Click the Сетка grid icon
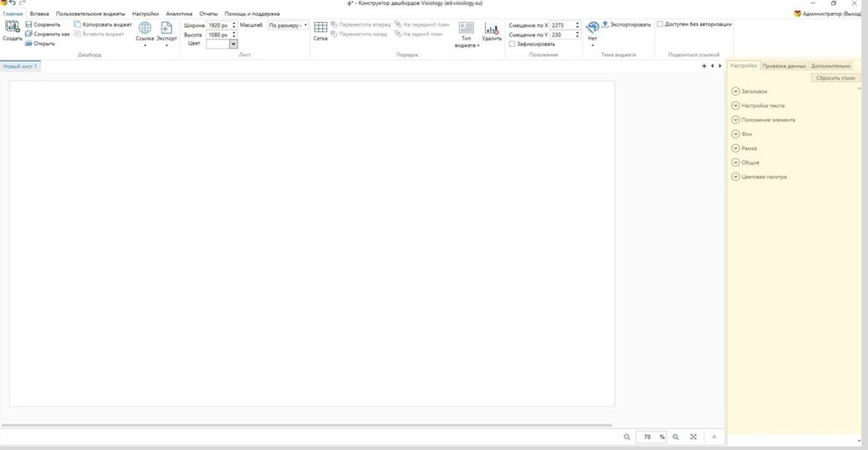Screen dimensions: 868x450 [320, 27]
